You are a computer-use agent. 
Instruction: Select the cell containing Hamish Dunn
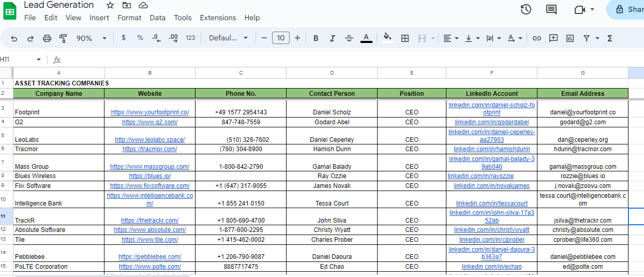(x=332, y=149)
